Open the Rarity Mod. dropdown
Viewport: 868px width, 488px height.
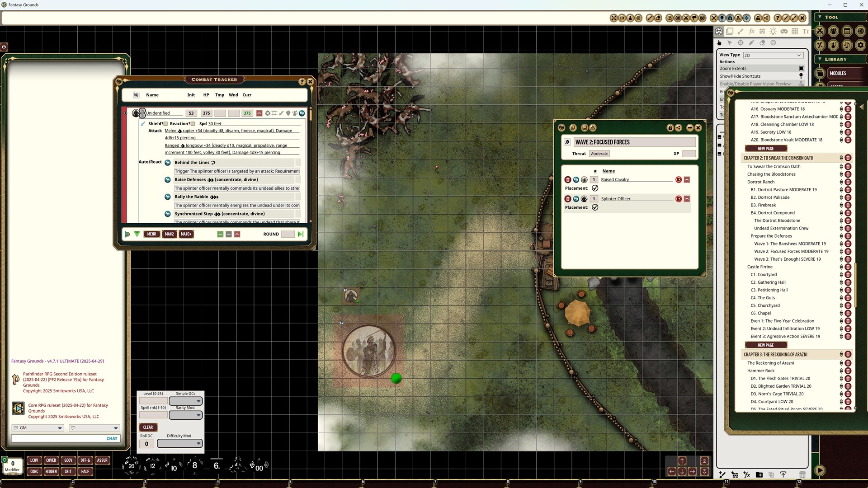(x=185, y=415)
